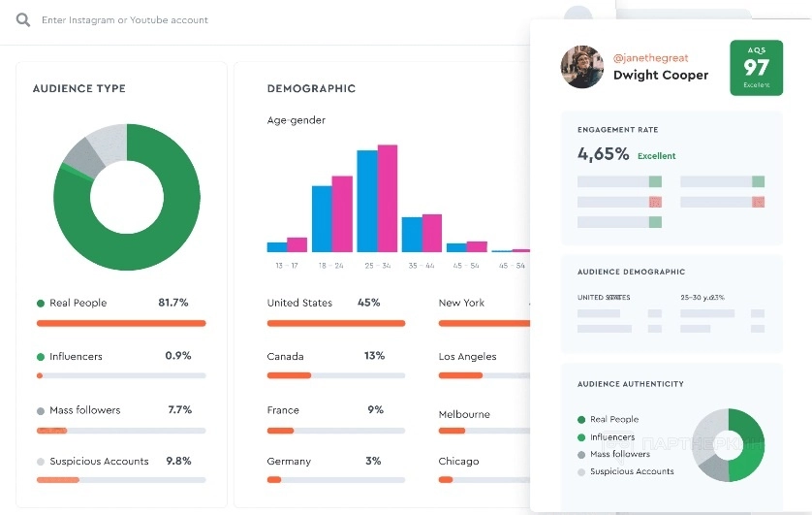This screenshot has width=812, height=515.
Task: Click the Canada 13% progress bar
Action: (336, 375)
